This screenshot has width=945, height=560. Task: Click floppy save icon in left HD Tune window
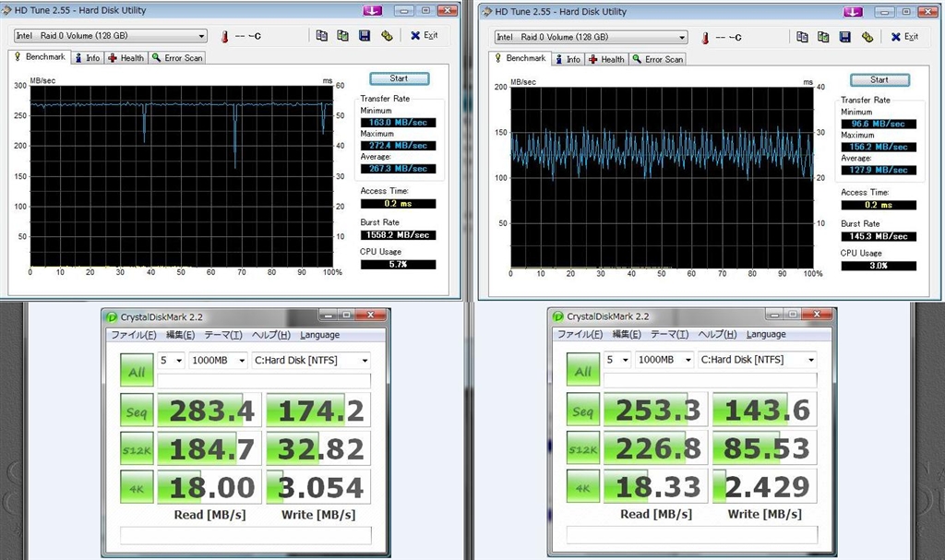(x=365, y=36)
